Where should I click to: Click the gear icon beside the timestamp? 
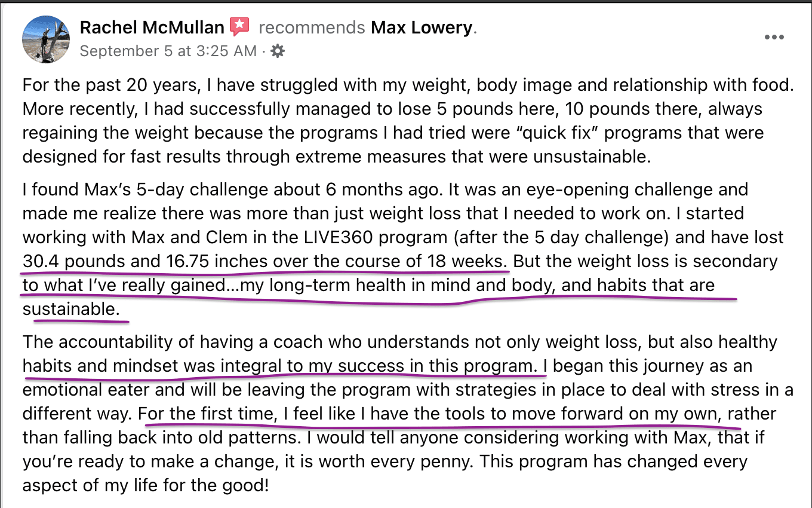[x=278, y=51]
